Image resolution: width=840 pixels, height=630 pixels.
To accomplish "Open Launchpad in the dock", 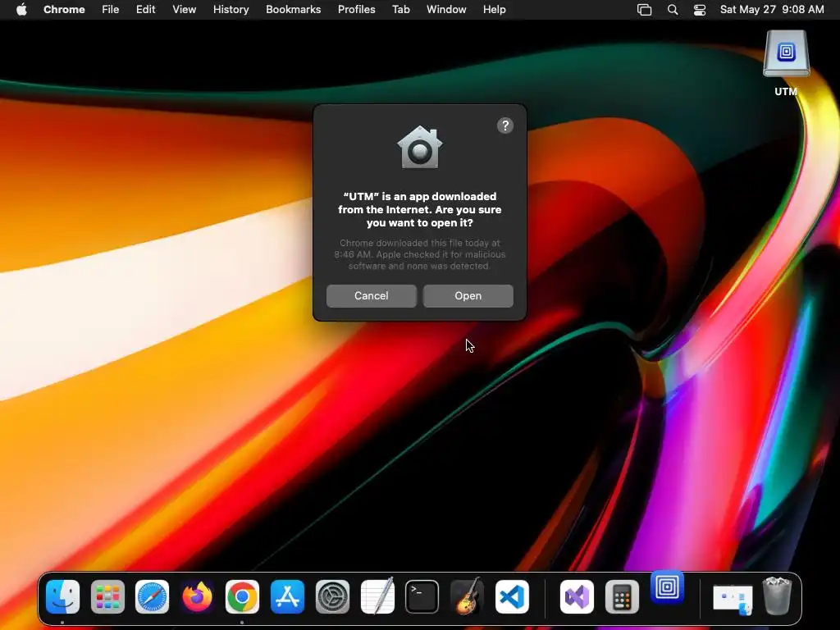I will tap(107, 596).
